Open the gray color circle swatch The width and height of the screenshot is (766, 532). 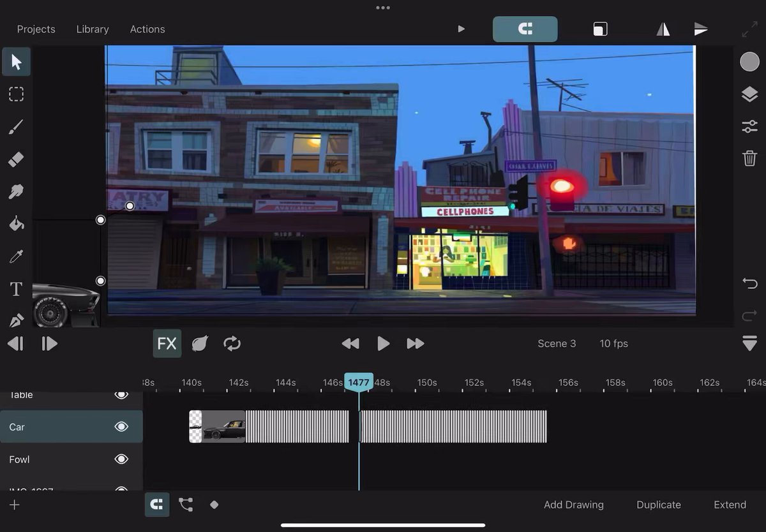(749, 62)
